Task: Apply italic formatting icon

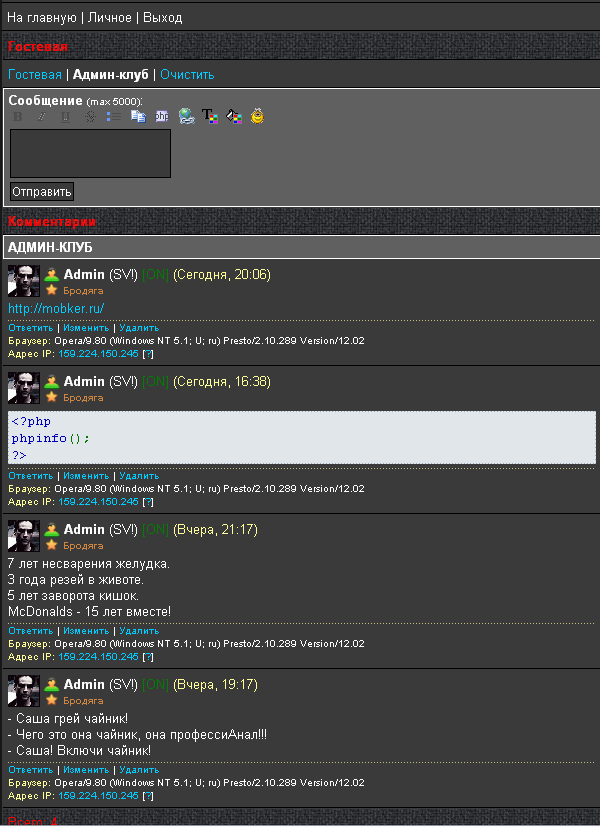Action: (x=42, y=117)
